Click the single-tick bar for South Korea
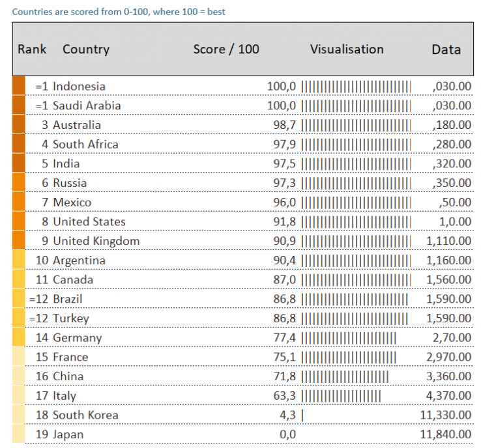Screen dimensions: 481x448 [x=302, y=415]
